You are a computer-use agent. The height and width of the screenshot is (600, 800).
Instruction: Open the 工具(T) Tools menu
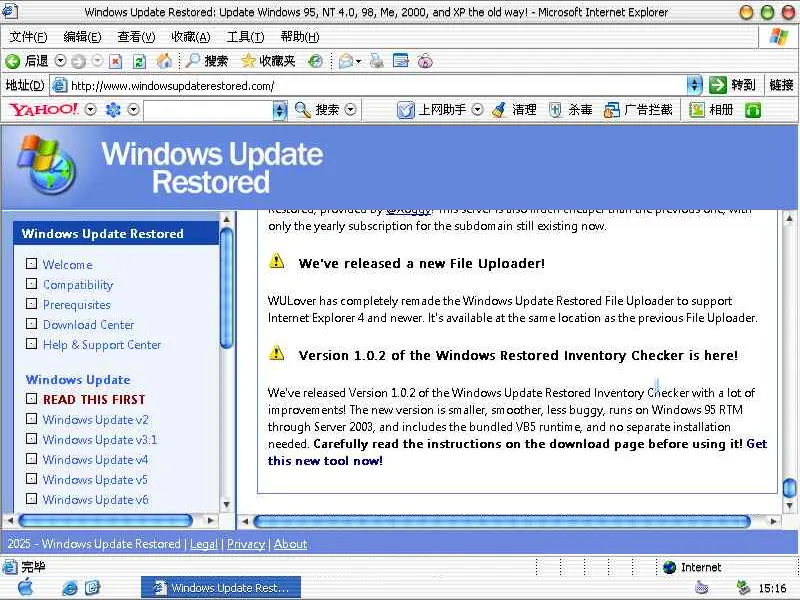click(x=245, y=37)
